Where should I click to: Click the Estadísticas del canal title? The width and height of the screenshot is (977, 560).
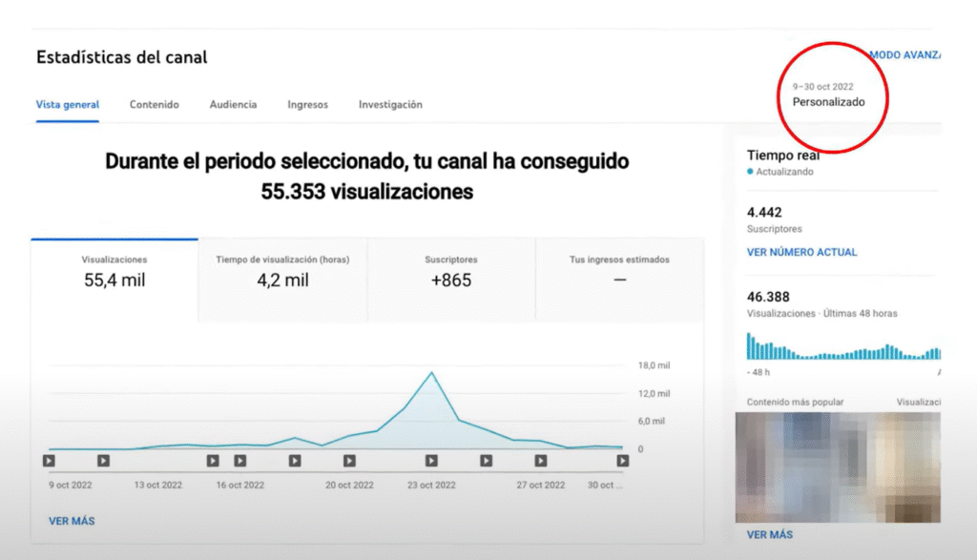tap(121, 57)
